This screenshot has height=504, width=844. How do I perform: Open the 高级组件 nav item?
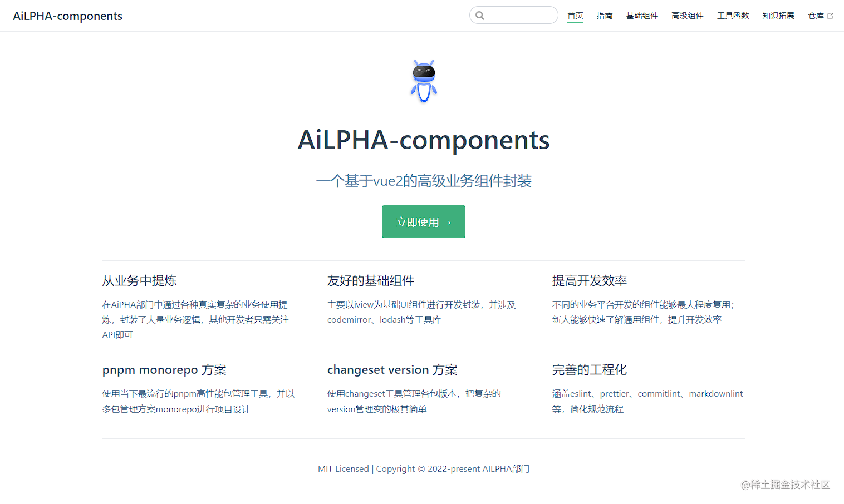[688, 16]
